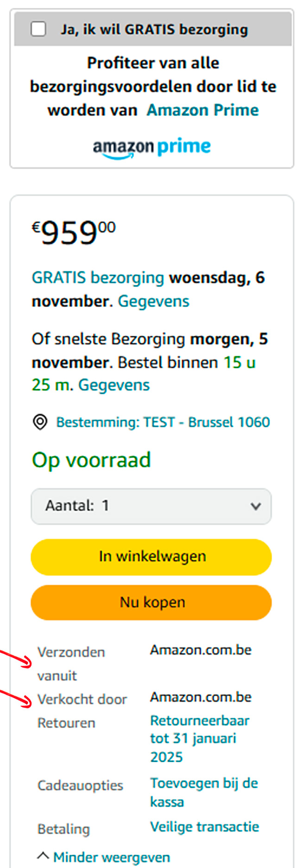The height and width of the screenshot is (868, 299).
Task: Click the amazon prime logo
Action: (151, 147)
